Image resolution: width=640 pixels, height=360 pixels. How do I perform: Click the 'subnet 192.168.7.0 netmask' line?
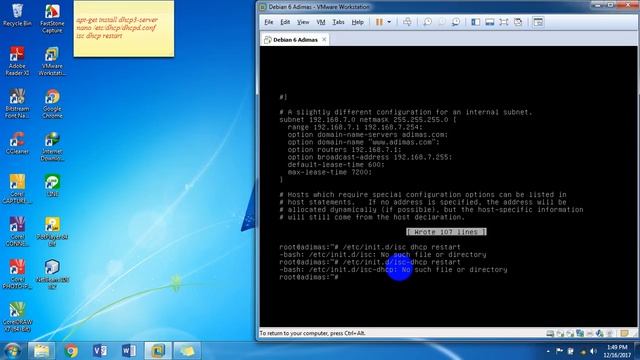point(368,120)
